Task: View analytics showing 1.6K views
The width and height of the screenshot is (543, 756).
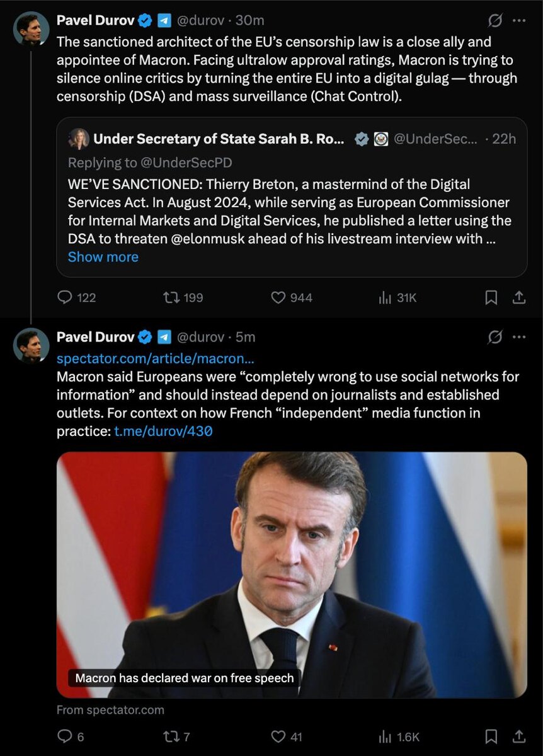Action: coord(385,736)
